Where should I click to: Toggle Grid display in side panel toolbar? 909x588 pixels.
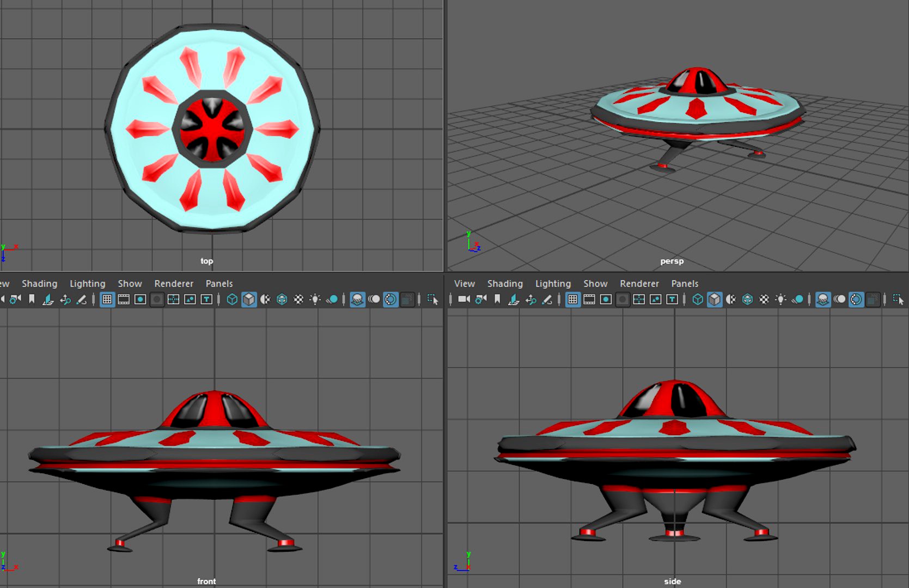572,299
